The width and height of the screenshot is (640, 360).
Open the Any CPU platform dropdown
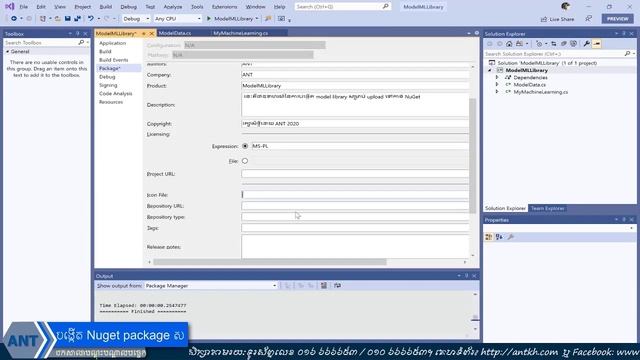point(178,19)
